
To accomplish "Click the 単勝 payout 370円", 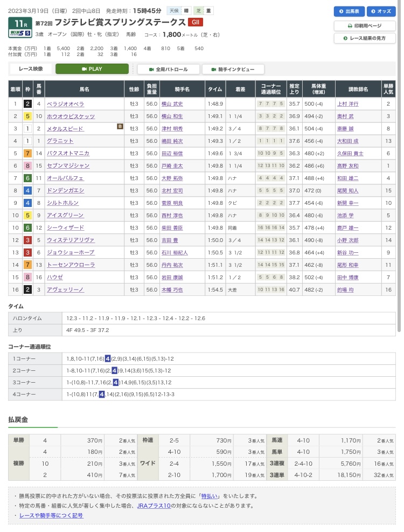I will click(95, 440).
